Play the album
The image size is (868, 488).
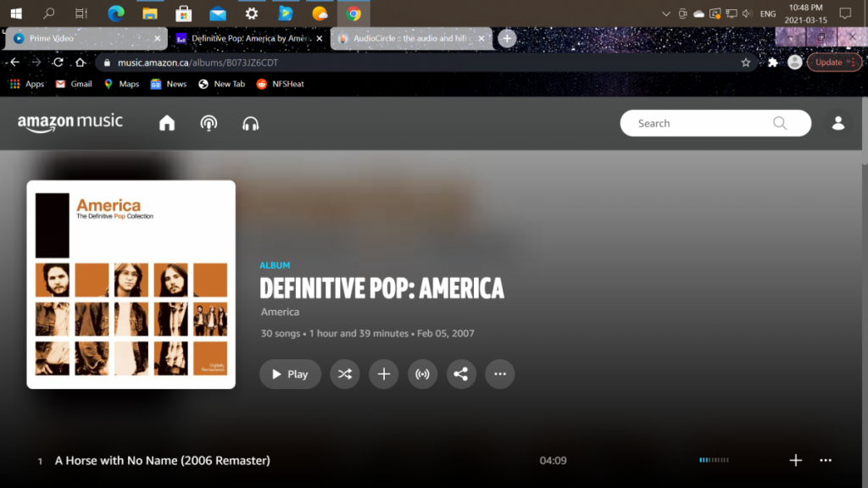(290, 374)
